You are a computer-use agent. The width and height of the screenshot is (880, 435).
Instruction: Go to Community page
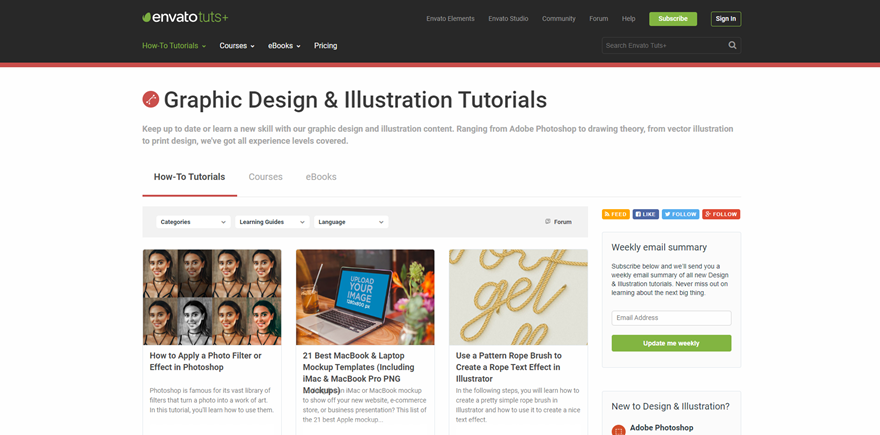click(558, 19)
